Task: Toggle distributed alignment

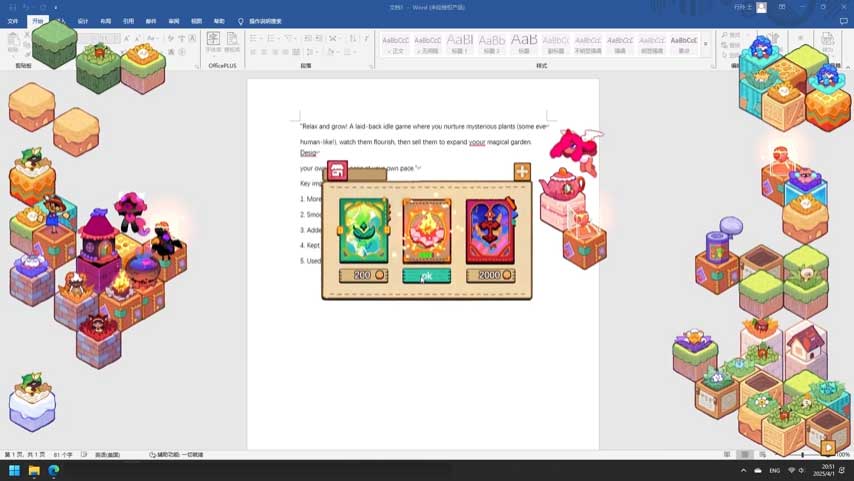Action: click(x=296, y=52)
